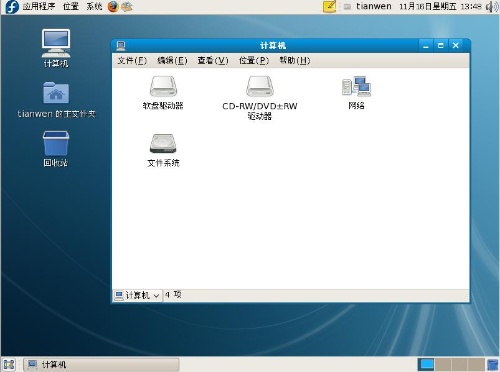This screenshot has height=372, width=500.
Task: Switch to the fourth workspace
Action: [x=476, y=364]
